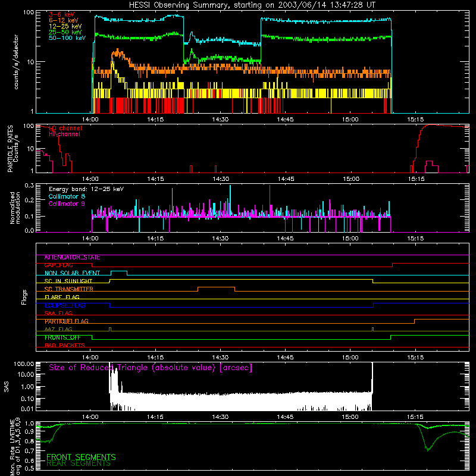Click the 'Energy band: 12-25 keV' caption

(86, 189)
